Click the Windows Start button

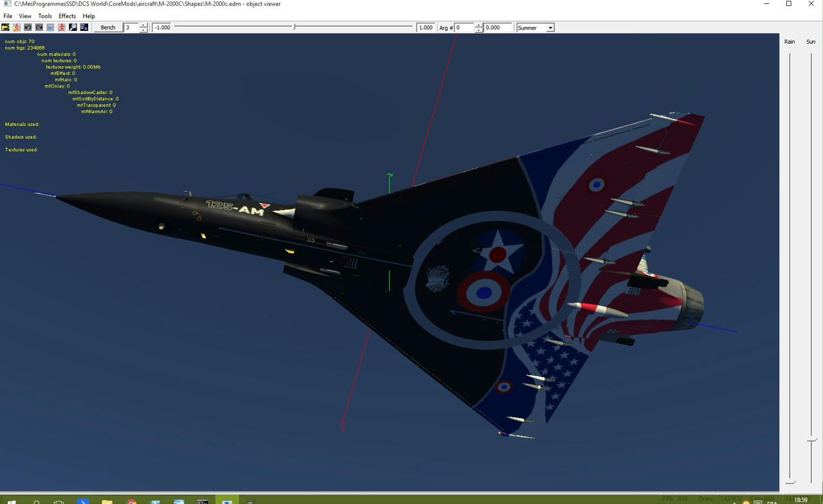(12, 501)
